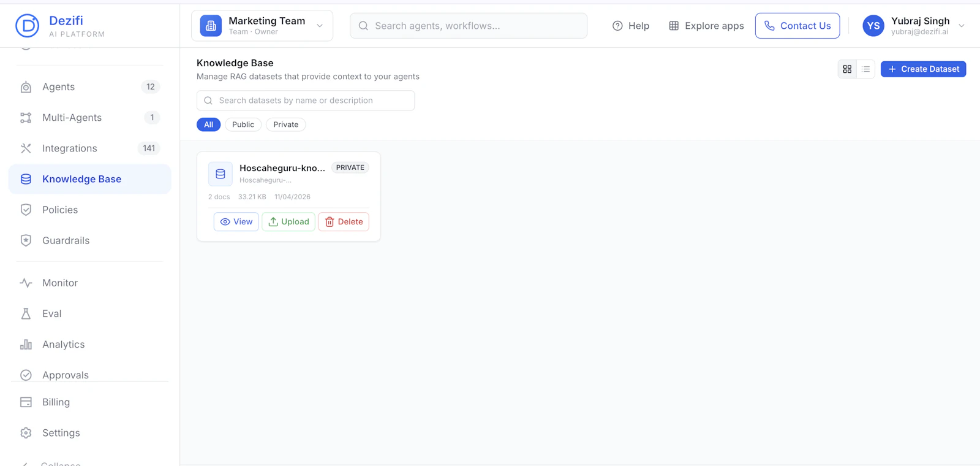Upload to the Hoscaheguru dataset
This screenshot has height=466, width=980.
288,222
